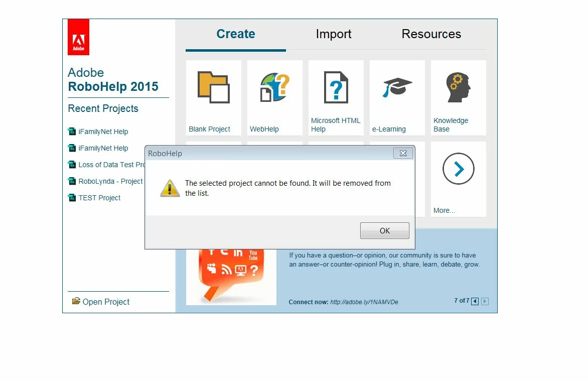Click the More... label

[x=444, y=210]
